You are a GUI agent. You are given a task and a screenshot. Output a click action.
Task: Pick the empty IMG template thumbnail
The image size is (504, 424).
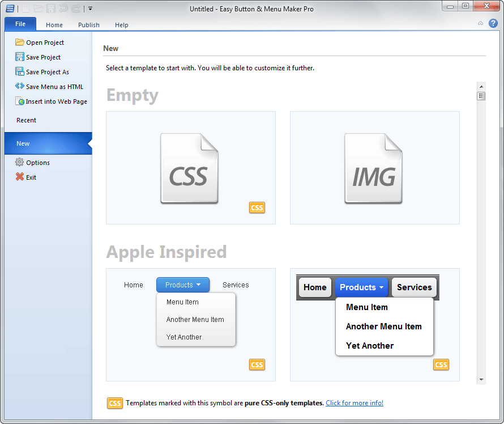(374, 168)
